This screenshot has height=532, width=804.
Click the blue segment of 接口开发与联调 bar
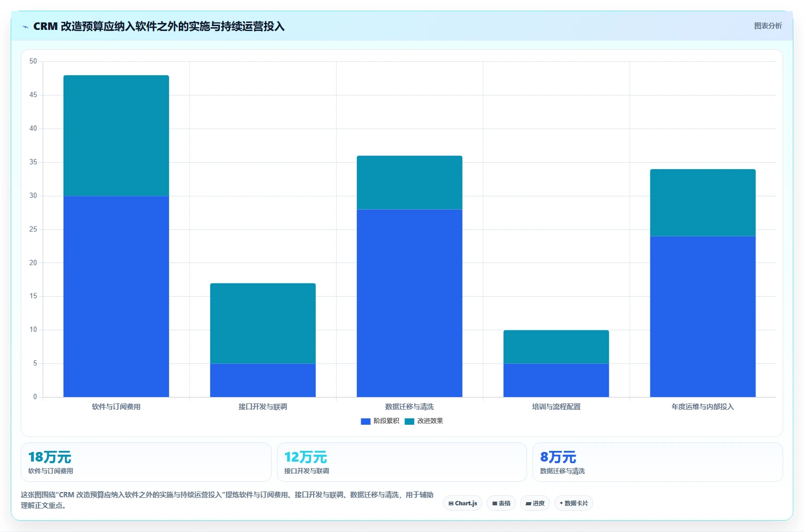(263, 380)
